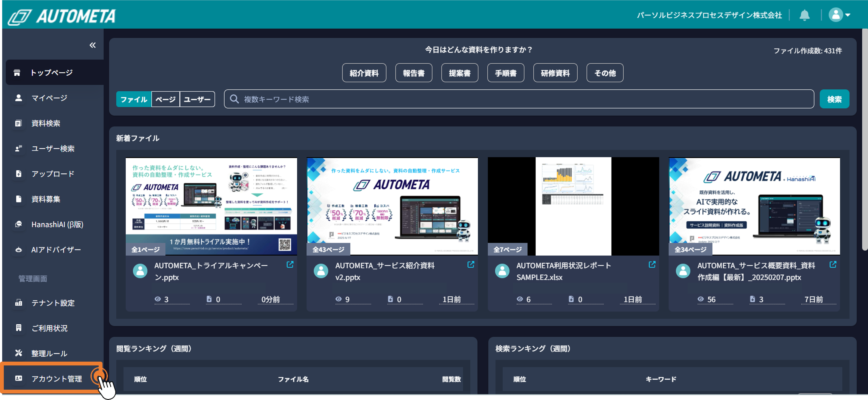This screenshot has height=400, width=868.
Task: Go to トップページ in sidebar
Action: click(x=55, y=72)
